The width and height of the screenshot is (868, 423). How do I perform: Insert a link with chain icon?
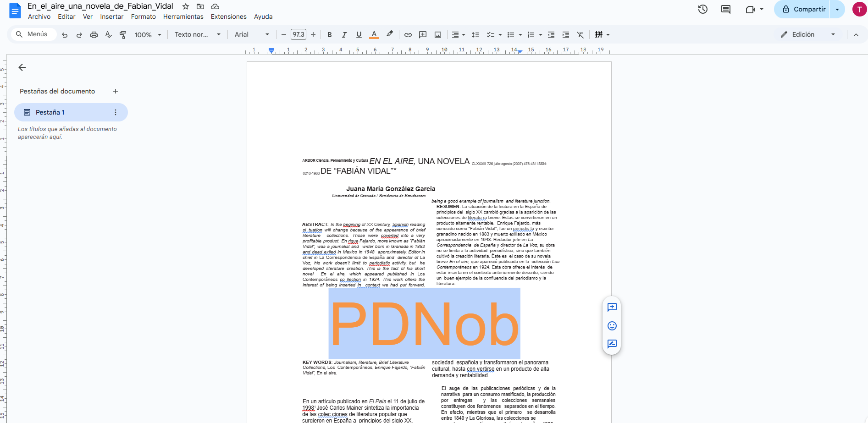coord(408,35)
